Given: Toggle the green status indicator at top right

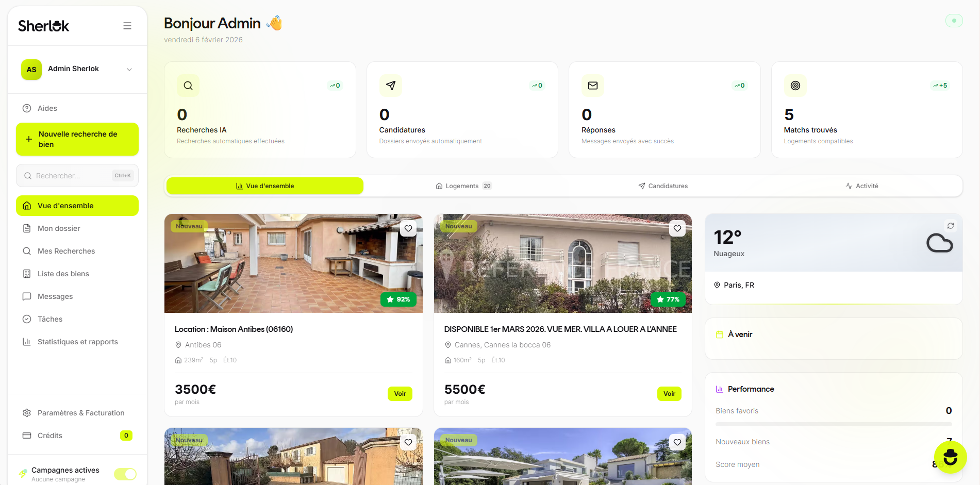Looking at the screenshot, I should tap(954, 21).
